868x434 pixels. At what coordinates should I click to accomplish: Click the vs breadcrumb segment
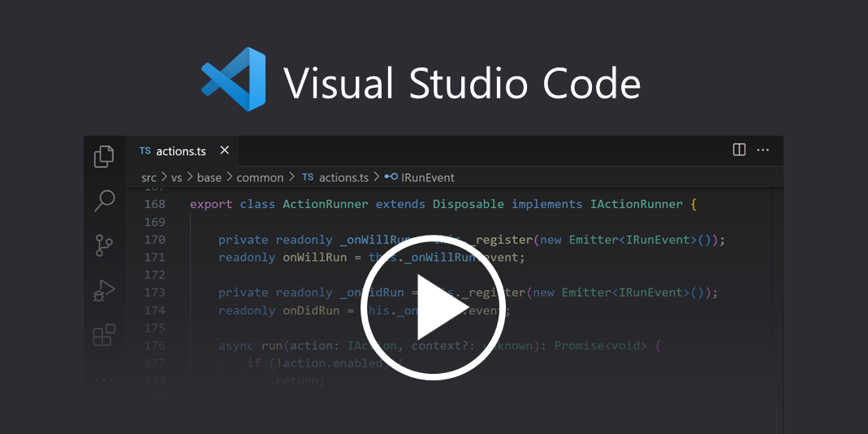click(176, 178)
